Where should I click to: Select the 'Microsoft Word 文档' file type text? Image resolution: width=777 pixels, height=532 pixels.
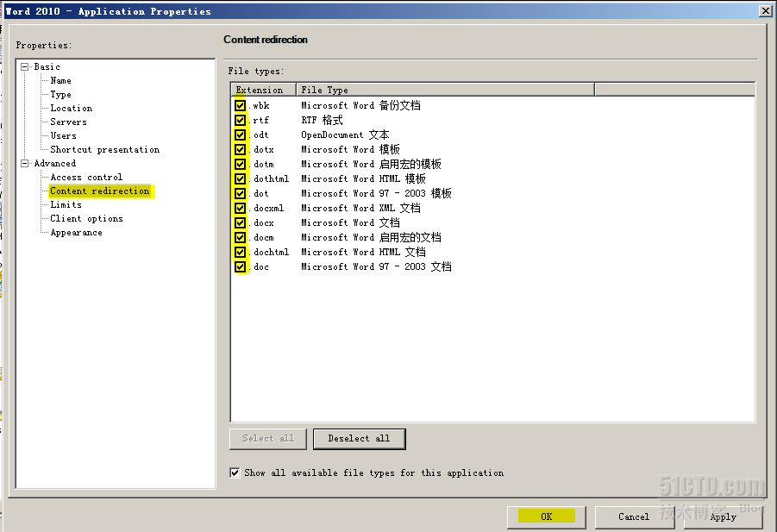350,223
